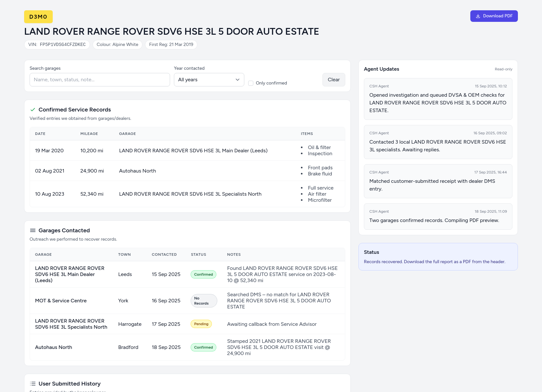The image size is (542, 392).
Task: Click the No Records badge for MOT & Service Centre
Action: [203, 300]
